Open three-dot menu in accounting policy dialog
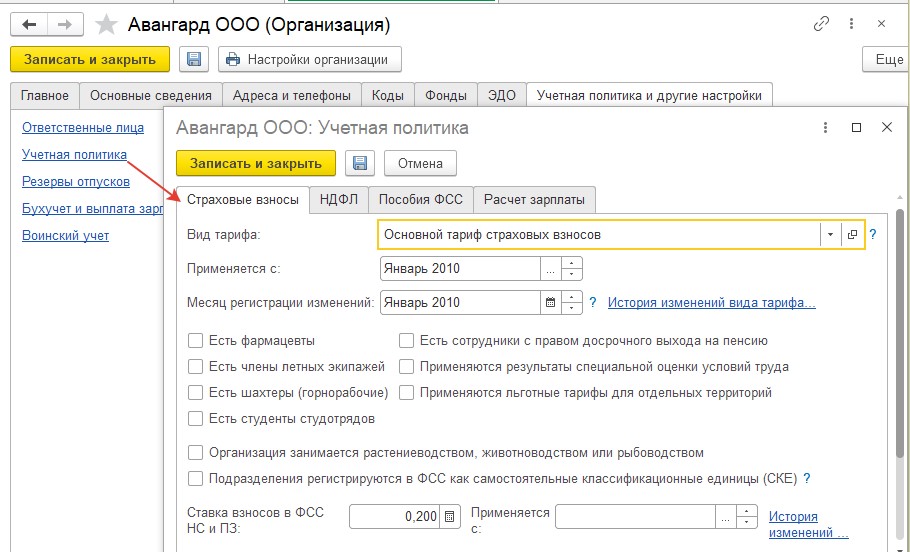 [826, 128]
